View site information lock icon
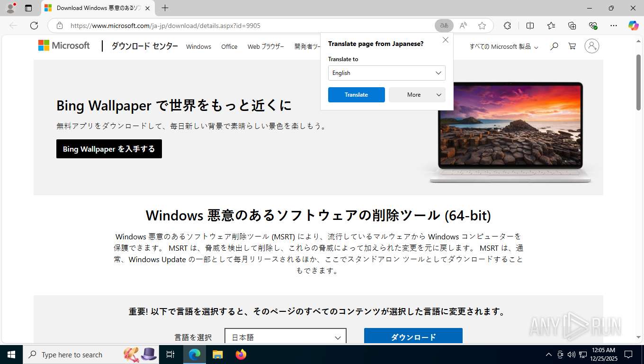The image size is (644, 364). click(x=60, y=26)
